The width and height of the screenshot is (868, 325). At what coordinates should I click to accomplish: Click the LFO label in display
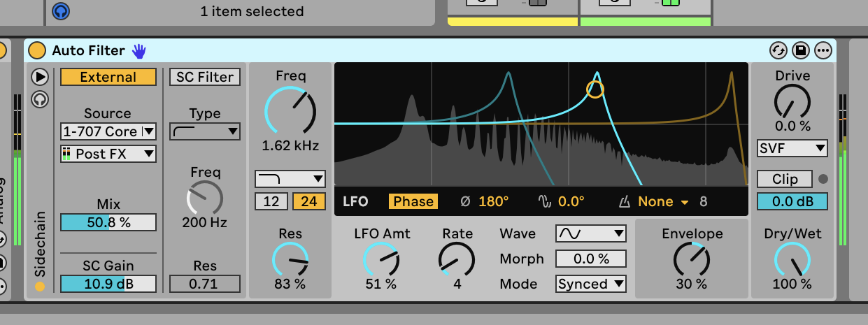coord(356,201)
